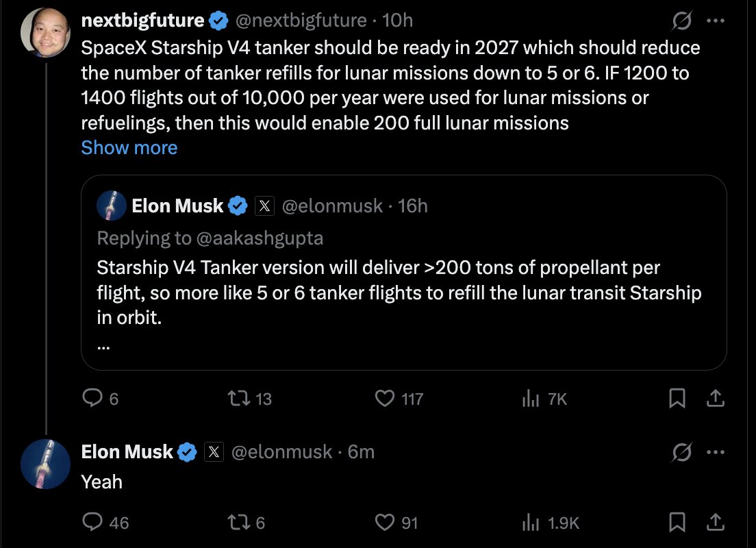
Task: Like Elon Musk's "Yeah" reply
Action: (x=386, y=523)
